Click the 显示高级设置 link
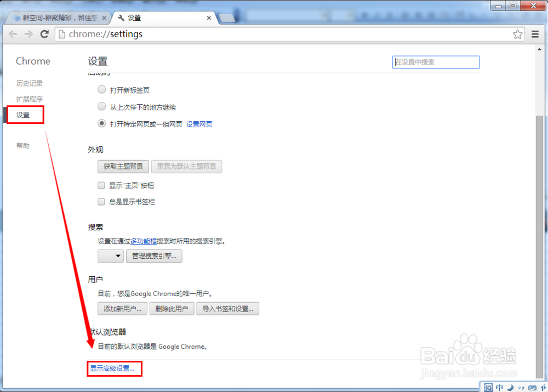 coord(113,368)
